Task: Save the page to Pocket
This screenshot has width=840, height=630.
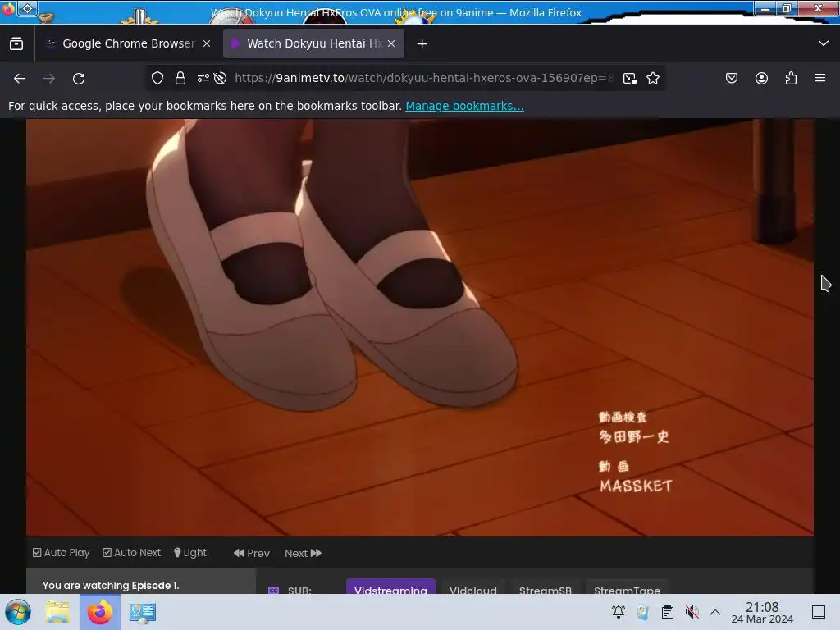Action: point(731,78)
